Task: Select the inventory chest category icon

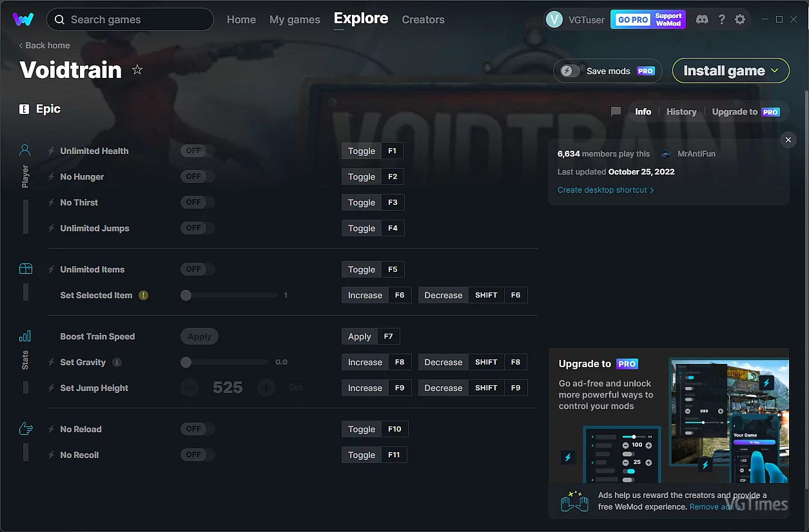Action: coord(25,269)
